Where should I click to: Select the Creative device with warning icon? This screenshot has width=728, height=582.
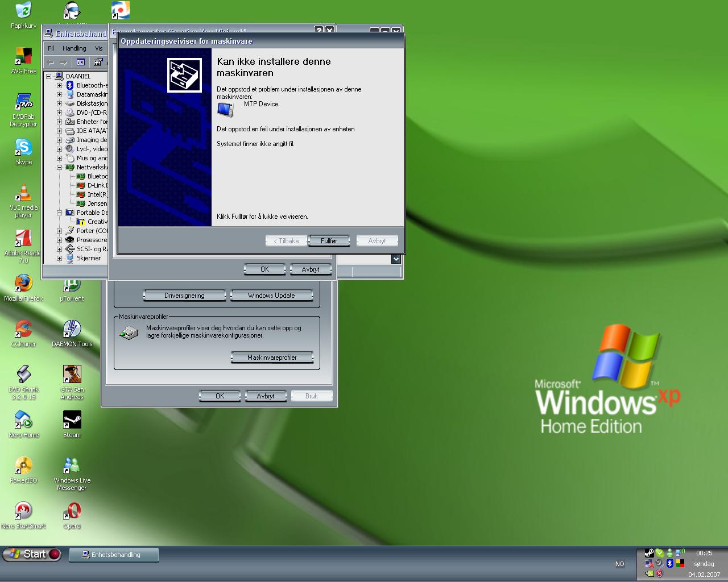click(x=97, y=222)
